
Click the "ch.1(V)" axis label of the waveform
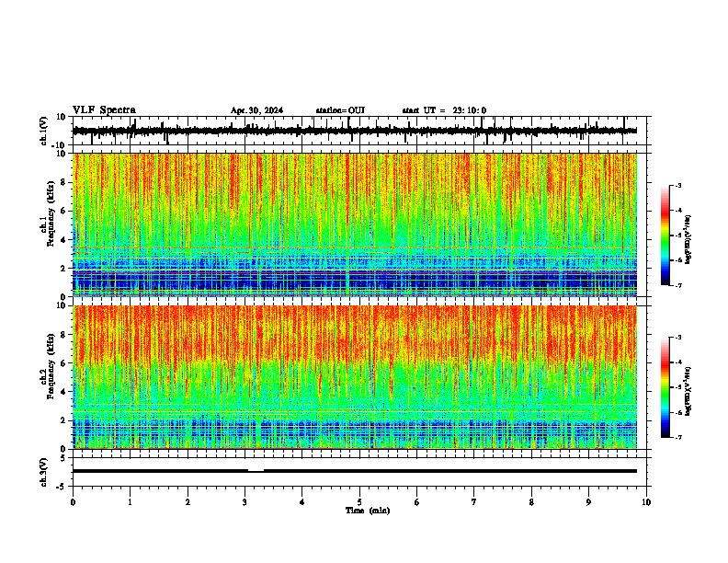[44, 131]
